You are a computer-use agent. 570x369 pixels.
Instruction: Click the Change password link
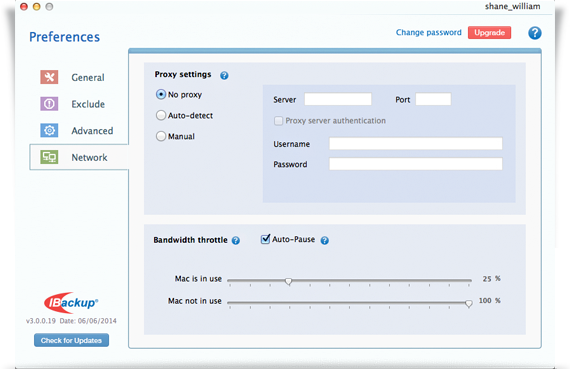(429, 32)
